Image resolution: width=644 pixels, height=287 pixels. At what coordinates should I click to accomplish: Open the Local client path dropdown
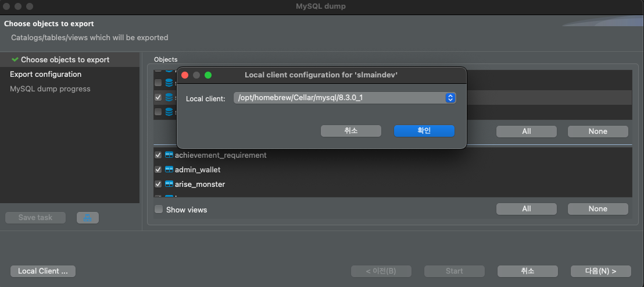(345, 98)
